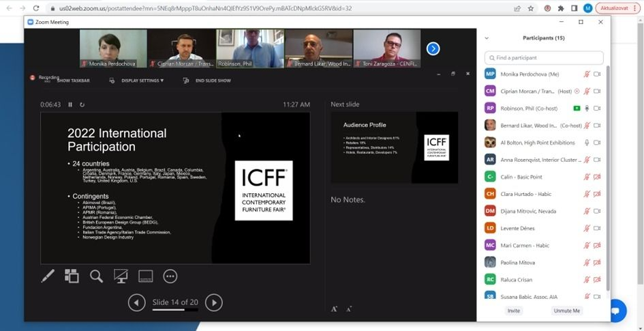644x331 pixels.
Task: Click the Unmute Me button
Action: click(566, 311)
